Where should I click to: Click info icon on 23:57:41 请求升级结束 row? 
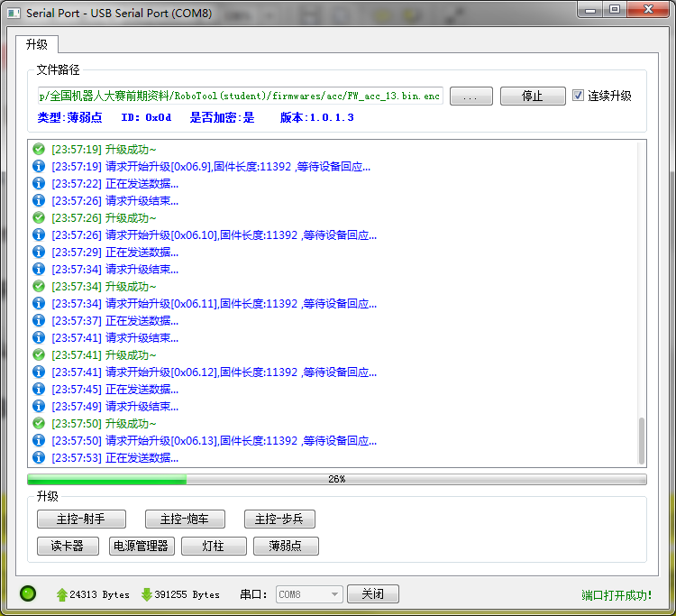39,337
